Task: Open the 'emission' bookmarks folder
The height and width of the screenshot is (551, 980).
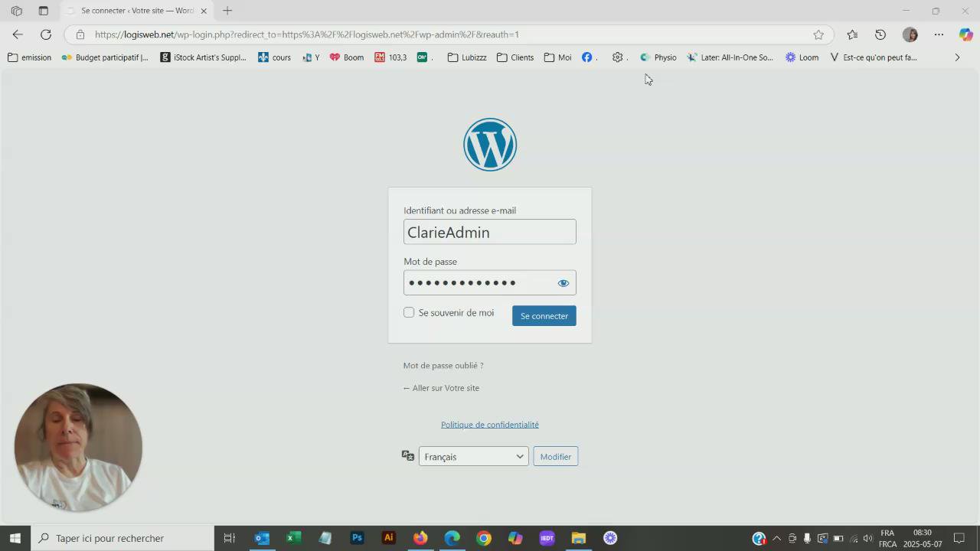Action: pyautogui.click(x=29, y=57)
